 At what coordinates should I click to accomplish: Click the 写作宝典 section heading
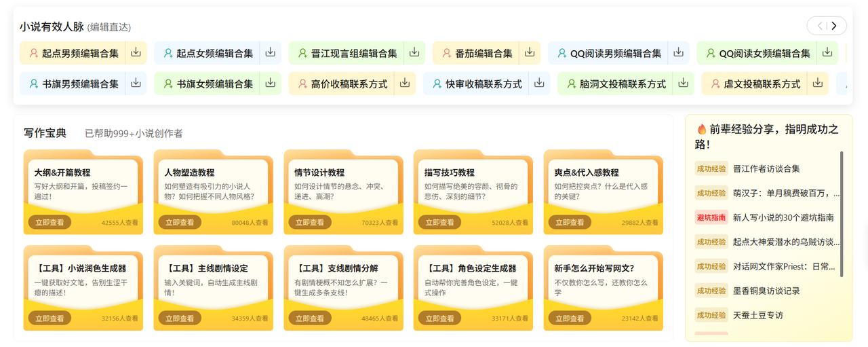click(x=45, y=133)
